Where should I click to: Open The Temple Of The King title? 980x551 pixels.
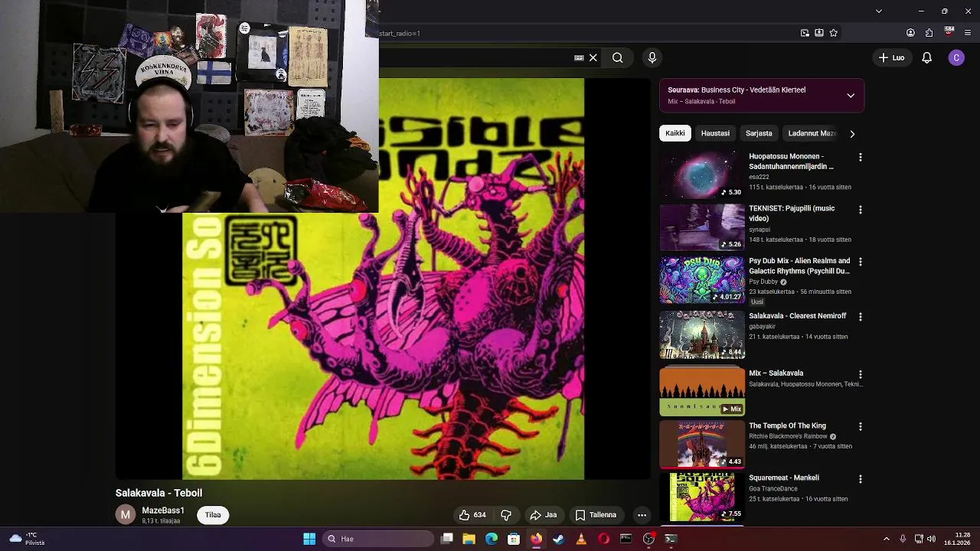(787, 425)
